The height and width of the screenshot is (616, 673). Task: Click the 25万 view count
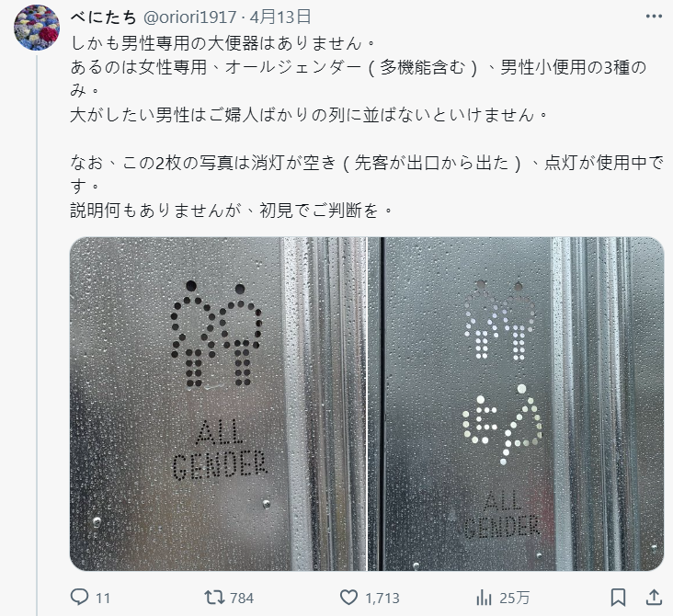(x=514, y=598)
